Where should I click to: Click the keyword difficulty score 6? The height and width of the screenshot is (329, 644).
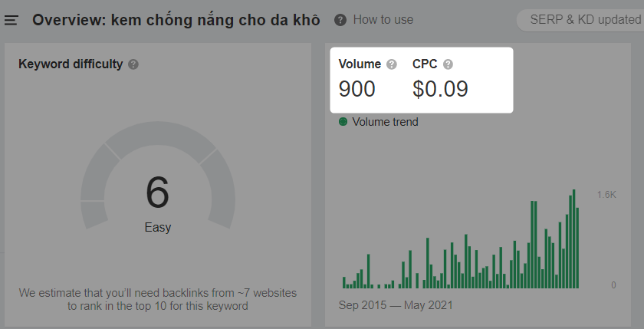[157, 192]
